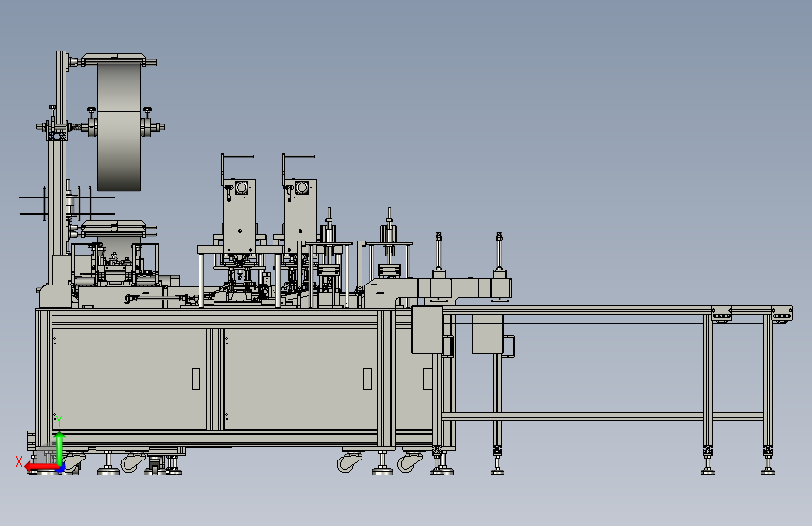This screenshot has width=812, height=526.
Task: Select the left ultrasonic welding head unit
Action: click(239, 215)
